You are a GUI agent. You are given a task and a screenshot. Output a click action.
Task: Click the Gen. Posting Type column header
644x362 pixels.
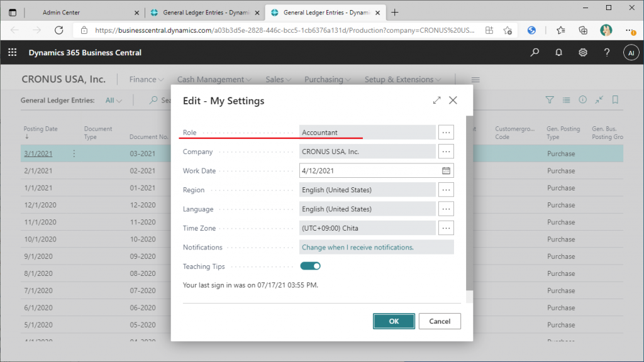(563, 133)
